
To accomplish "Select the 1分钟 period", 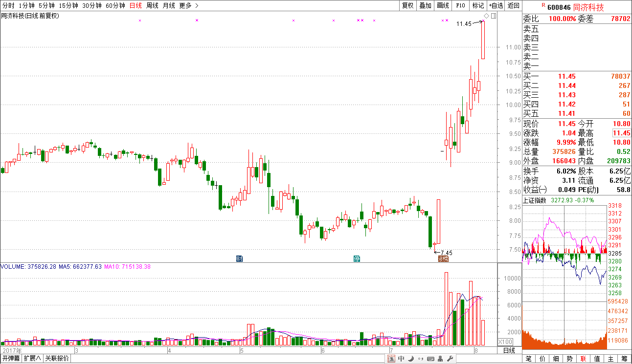I will click(x=26, y=5).
